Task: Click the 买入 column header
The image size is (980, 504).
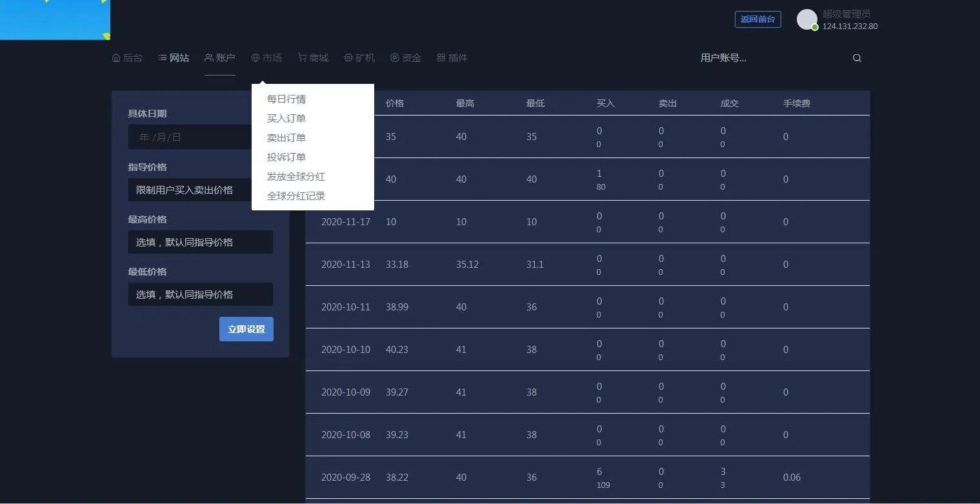Action: (606, 103)
